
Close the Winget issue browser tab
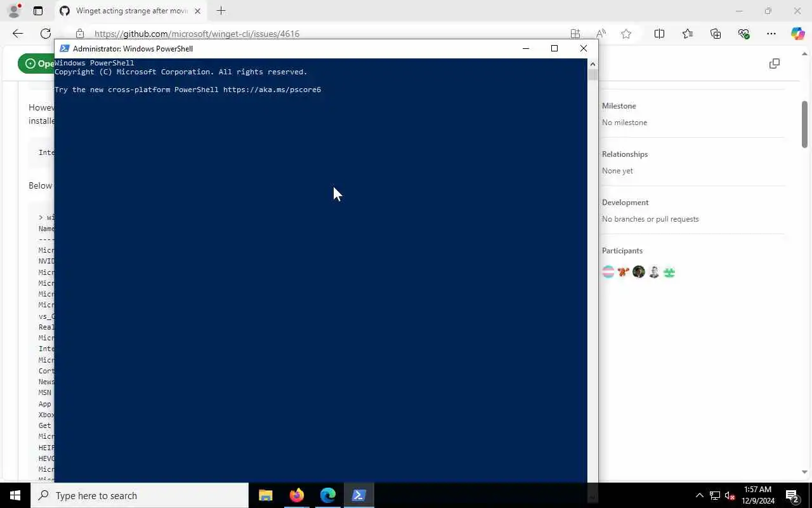(x=197, y=11)
